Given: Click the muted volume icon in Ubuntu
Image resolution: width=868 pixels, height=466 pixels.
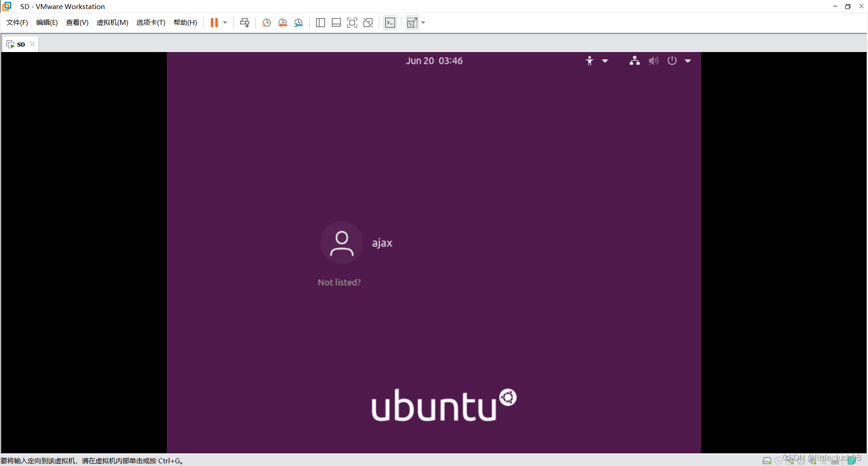Looking at the screenshot, I should (654, 61).
